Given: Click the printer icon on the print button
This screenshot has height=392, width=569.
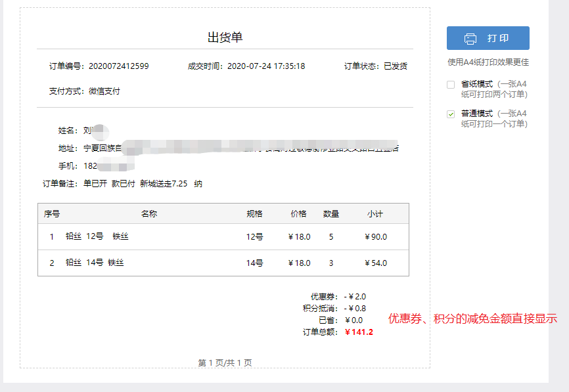Looking at the screenshot, I should point(470,39).
